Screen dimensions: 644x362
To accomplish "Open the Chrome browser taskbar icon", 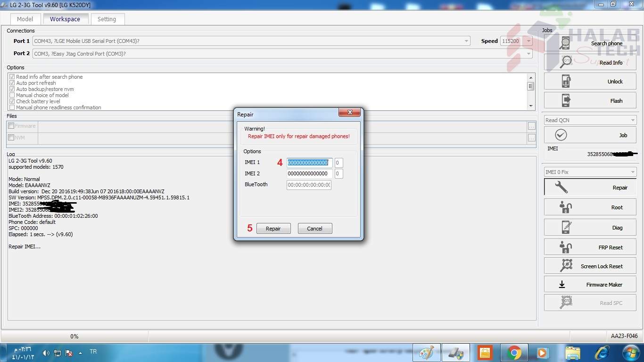I will point(514,353).
